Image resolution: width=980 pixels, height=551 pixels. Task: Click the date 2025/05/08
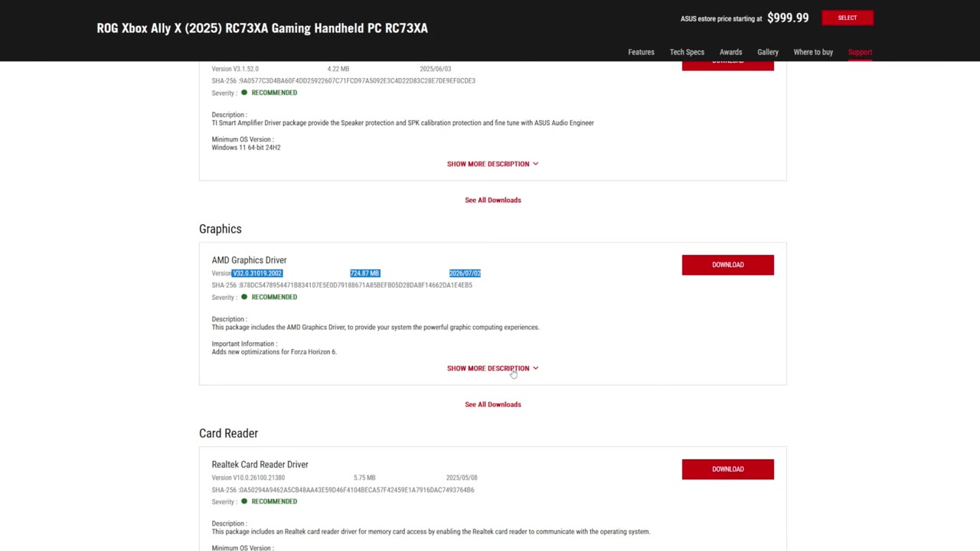coord(462,478)
